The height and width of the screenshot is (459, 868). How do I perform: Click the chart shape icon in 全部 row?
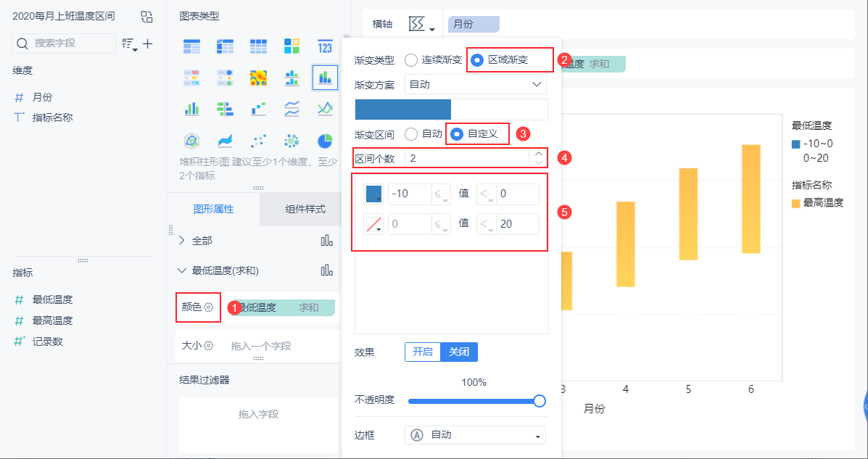click(x=326, y=241)
